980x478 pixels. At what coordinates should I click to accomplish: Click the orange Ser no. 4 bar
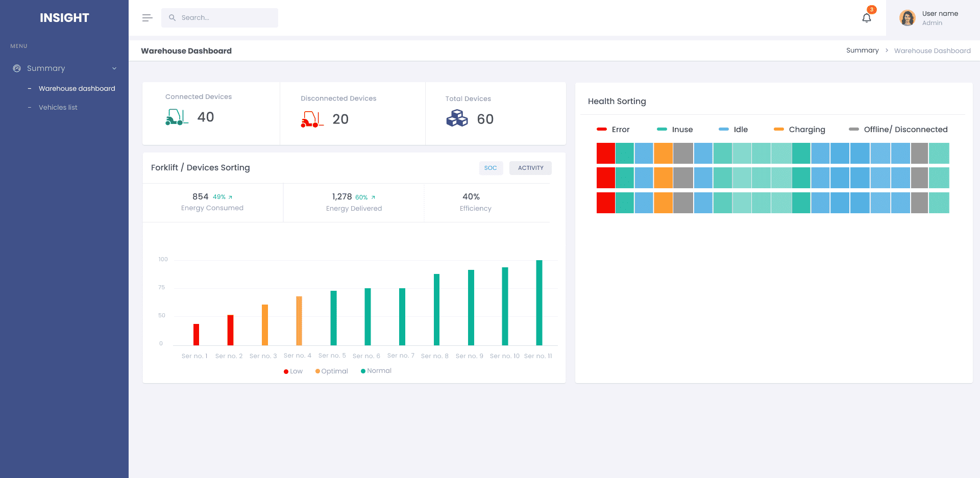(x=299, y=321)
